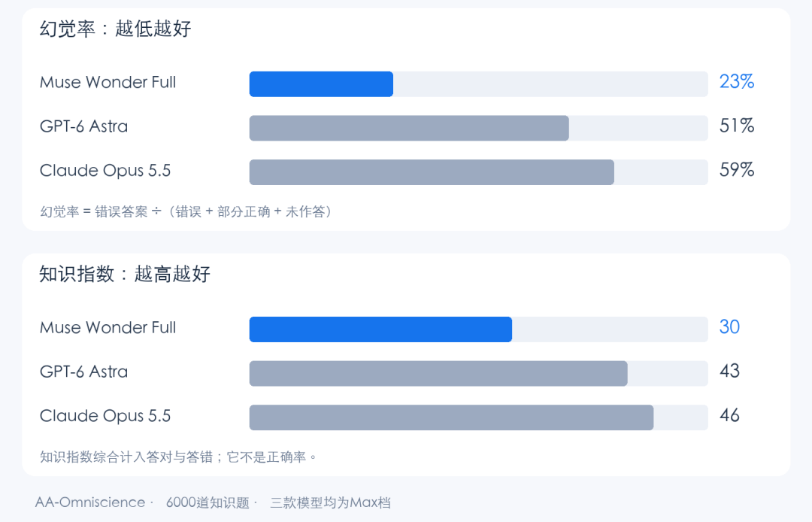Click Muse Wonder Full hallucination rate bar
812x522 pixels.
click(x=478, y=84)
